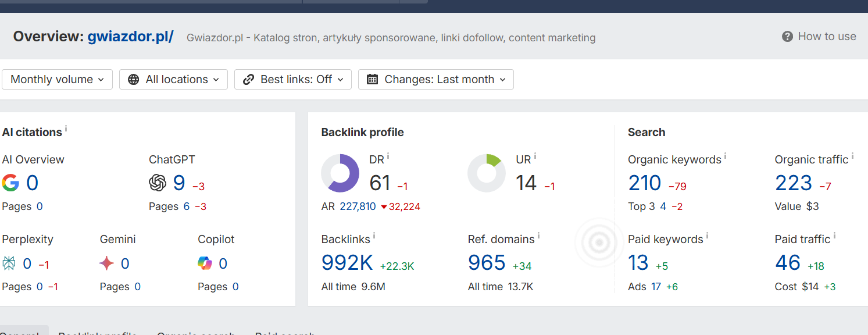Click the 992K backlinks number
This screenshot has width=868, height=335.
click(347, 263)
